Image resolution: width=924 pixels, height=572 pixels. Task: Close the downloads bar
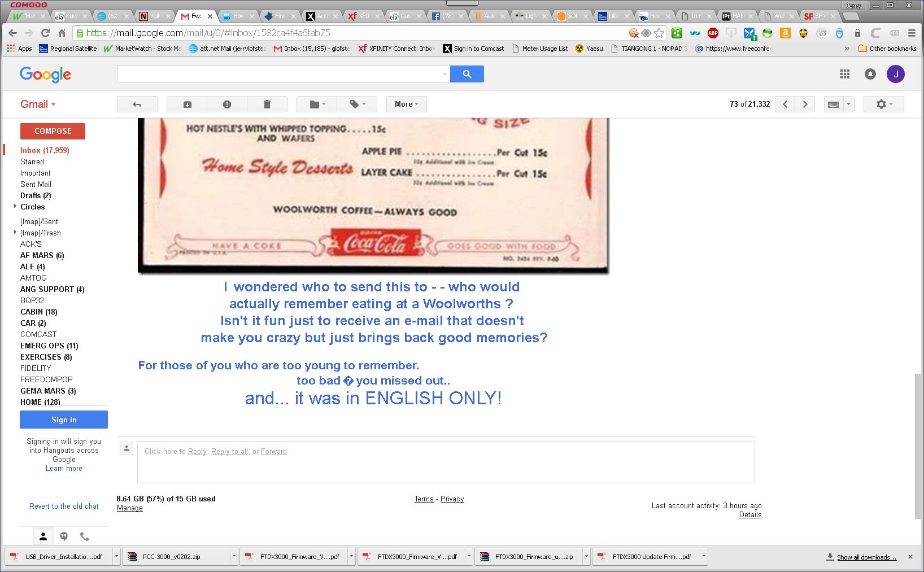(x=910, y=557)
